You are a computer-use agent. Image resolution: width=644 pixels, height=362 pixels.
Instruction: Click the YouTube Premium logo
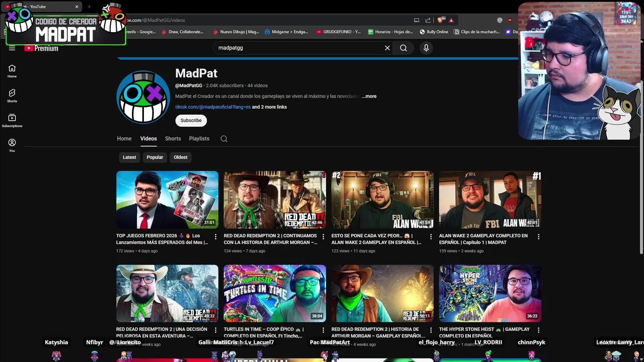click(x=41, y=48)
